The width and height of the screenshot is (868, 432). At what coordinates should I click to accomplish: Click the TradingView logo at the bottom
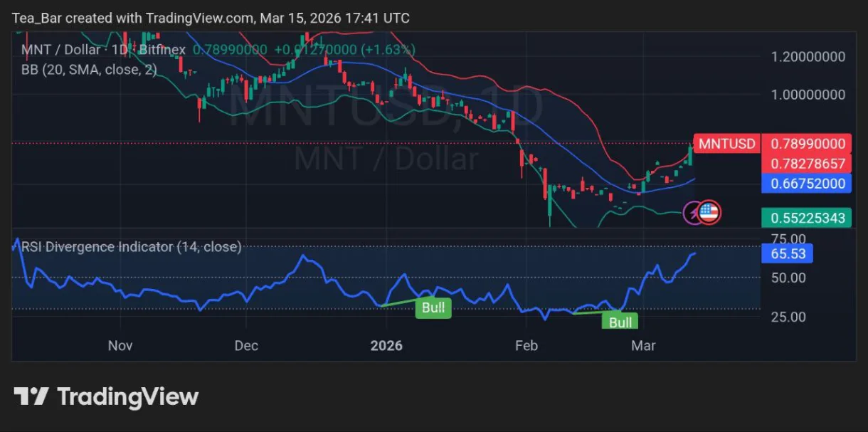point(31,396)
